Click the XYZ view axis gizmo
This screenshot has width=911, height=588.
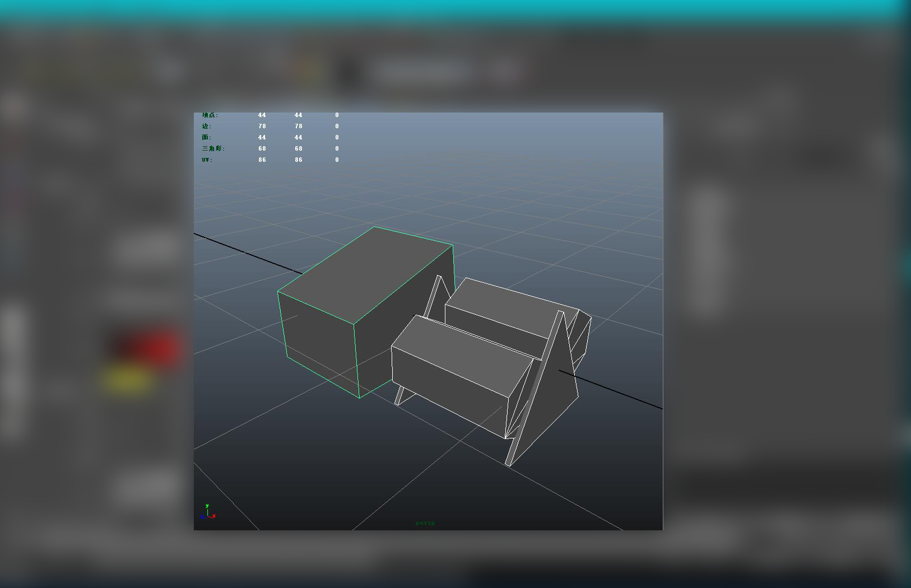pos(208,512)
